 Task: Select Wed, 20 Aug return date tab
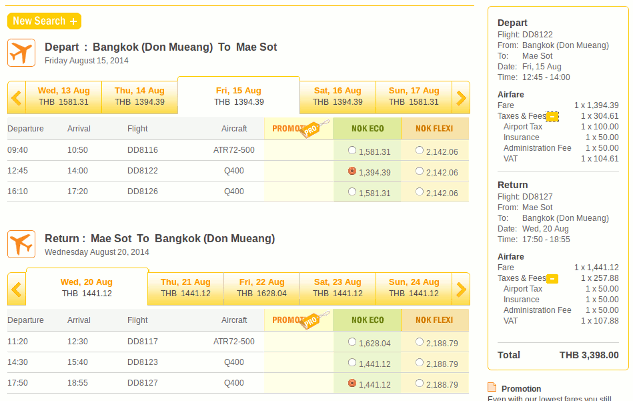pos(87,287)
